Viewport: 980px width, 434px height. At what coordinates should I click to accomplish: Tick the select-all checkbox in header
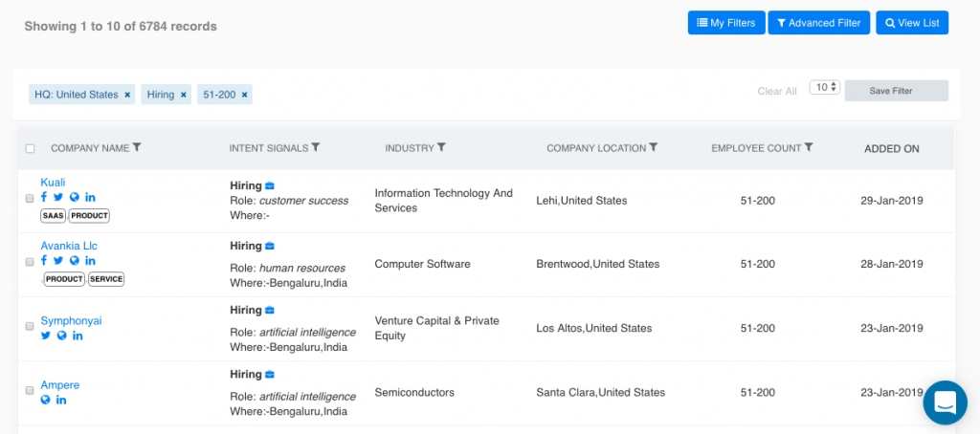30,148
